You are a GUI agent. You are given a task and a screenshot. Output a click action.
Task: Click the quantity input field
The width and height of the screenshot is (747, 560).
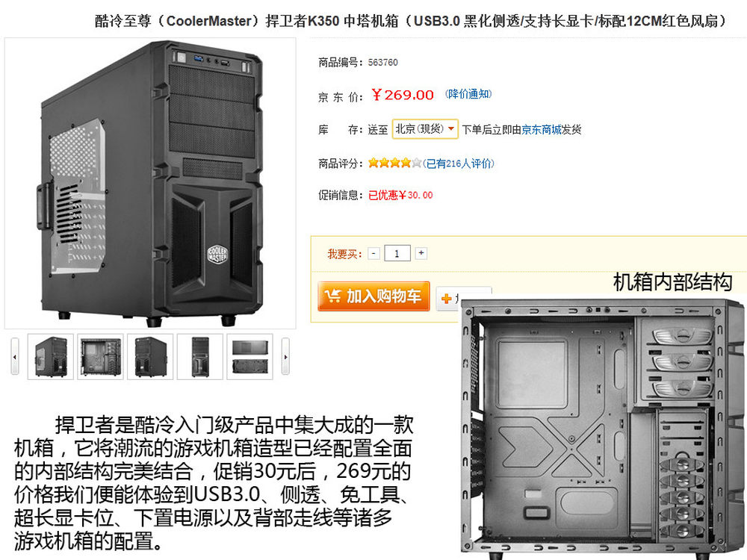[x=397, y=253]
